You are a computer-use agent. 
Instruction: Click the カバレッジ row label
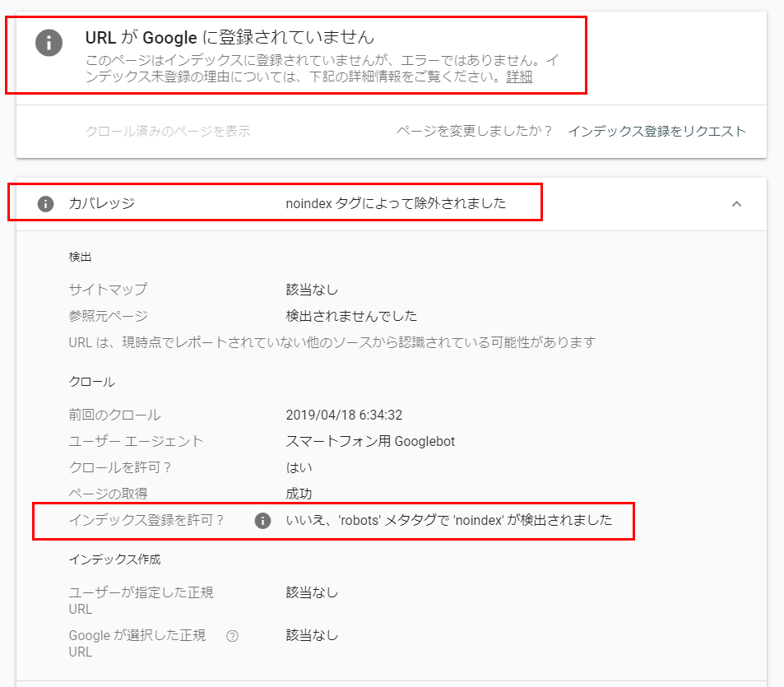tap(101, 203)
